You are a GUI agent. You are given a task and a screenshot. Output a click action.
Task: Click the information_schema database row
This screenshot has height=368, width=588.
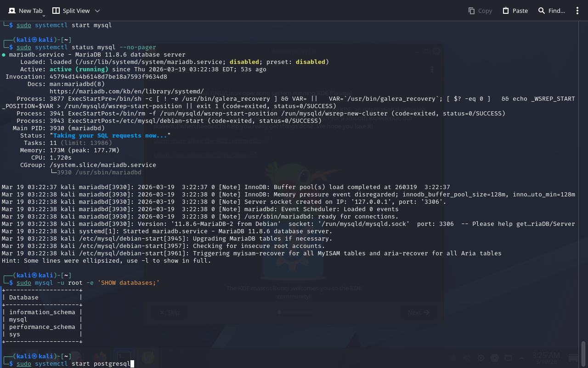pos(42,312)
